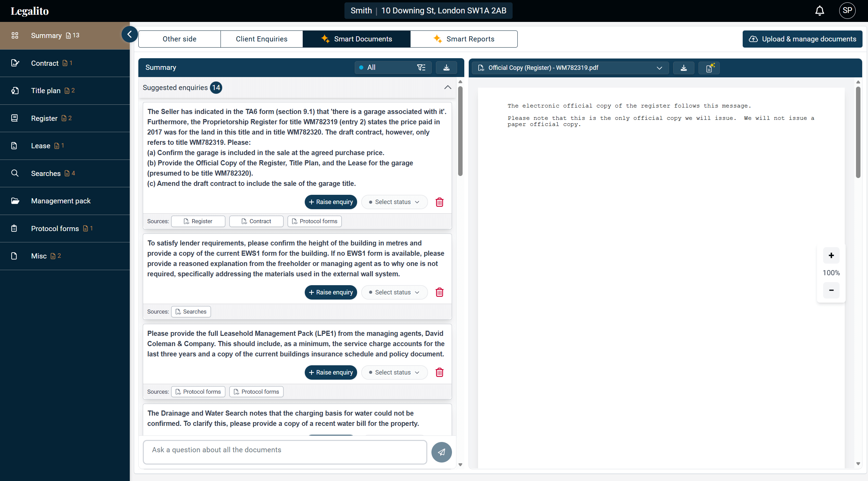
Task: Download the Official Copy PDF document
Action: coord(683,68)
